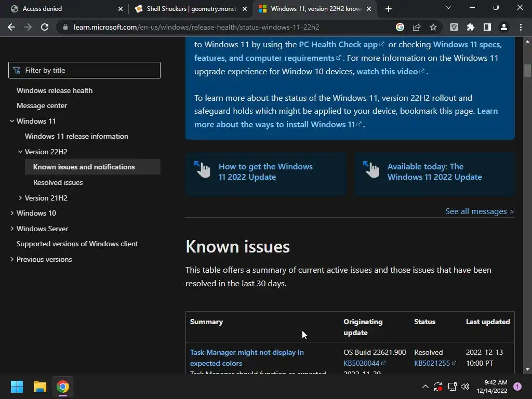
Task: Collapse the Windows 11 tree node
Action: pos(12,121)
